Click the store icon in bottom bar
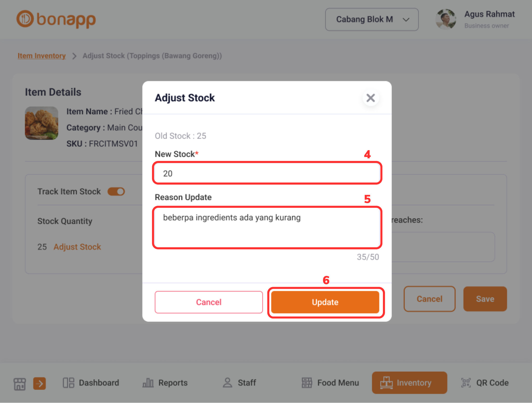Viewport: 532px width, 403px height. pyautogui.click(x=20, y=383)
